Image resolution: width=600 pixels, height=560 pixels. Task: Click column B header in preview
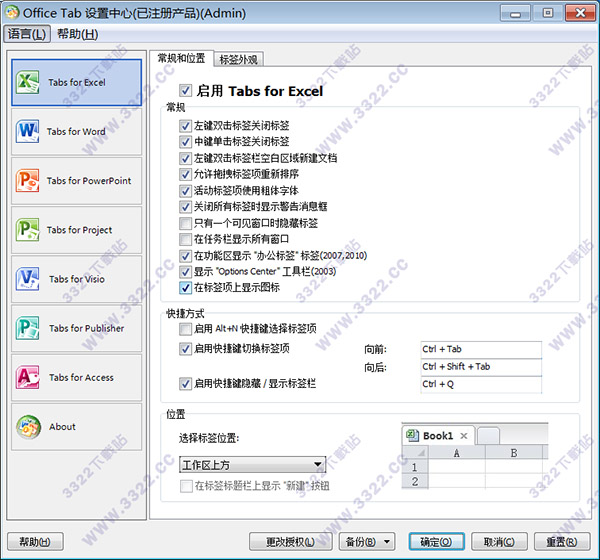(x=514, y=453)
